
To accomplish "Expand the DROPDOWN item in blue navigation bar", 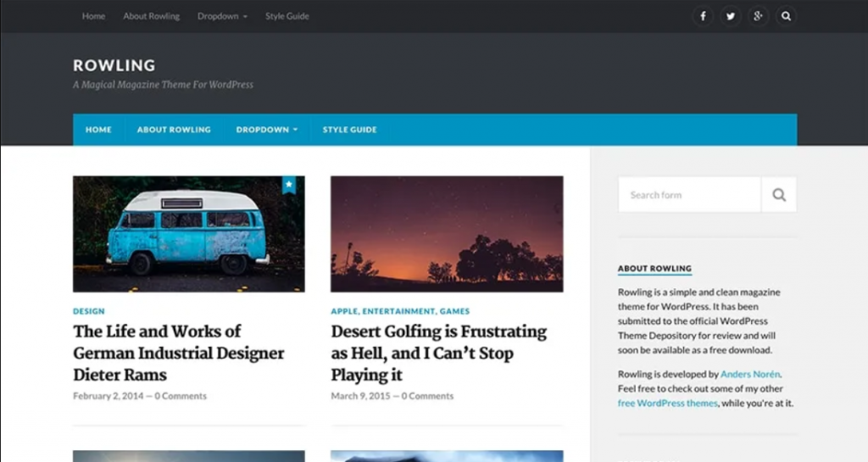I will click(266, 130).
